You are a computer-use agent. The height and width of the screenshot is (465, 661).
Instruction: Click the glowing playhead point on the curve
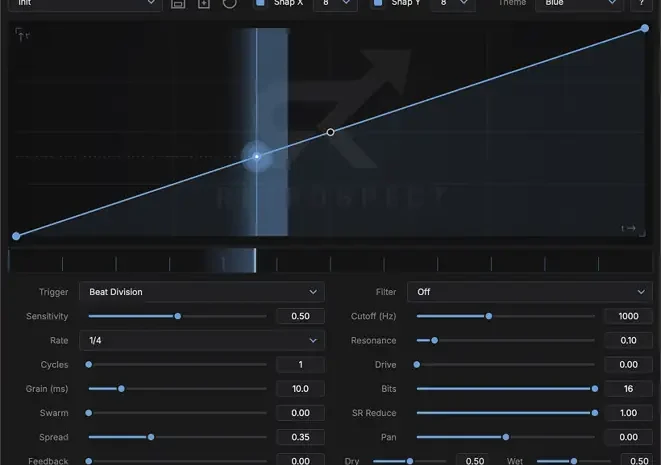point(256,156)
